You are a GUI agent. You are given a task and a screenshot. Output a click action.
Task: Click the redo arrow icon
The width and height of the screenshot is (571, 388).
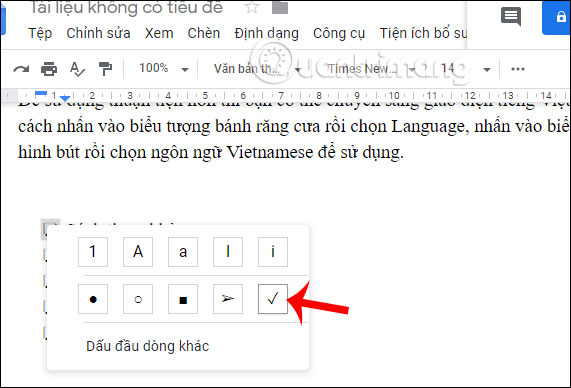pyautogui.click(x=21, y=69)
